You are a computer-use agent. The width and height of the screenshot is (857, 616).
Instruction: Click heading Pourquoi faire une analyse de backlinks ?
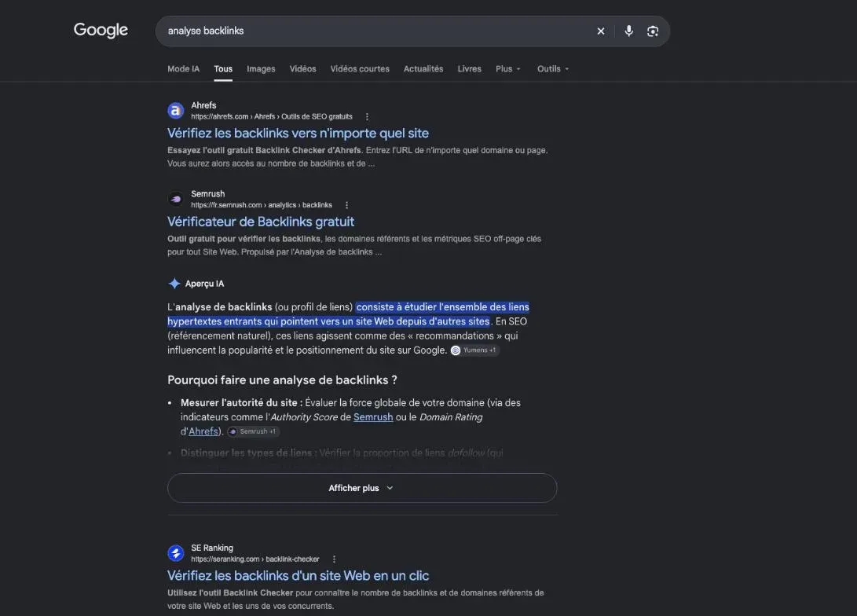[282, 380]
